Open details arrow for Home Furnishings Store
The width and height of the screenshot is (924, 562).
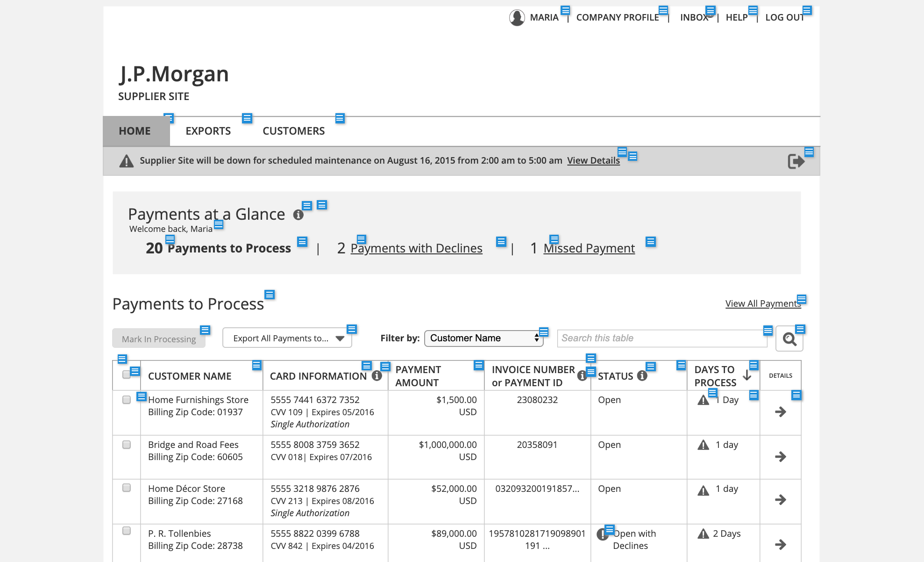pyautogui.click(x=780, y=412)
